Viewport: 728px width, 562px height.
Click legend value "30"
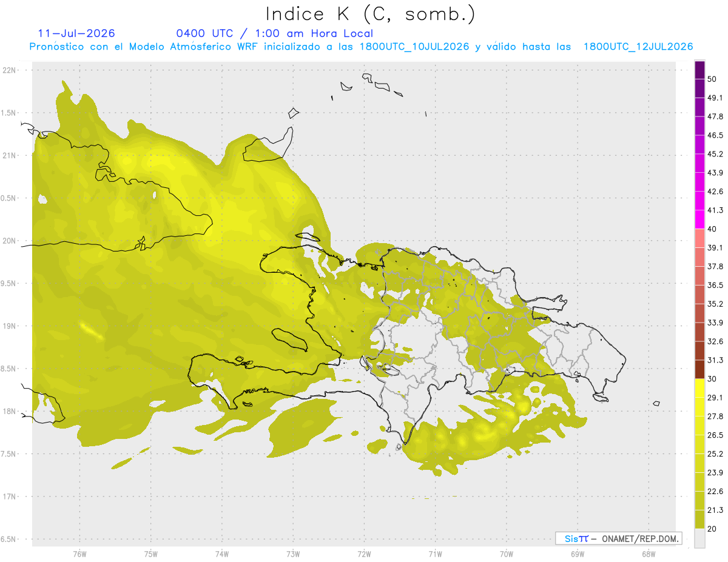click(x=713, y=379)
